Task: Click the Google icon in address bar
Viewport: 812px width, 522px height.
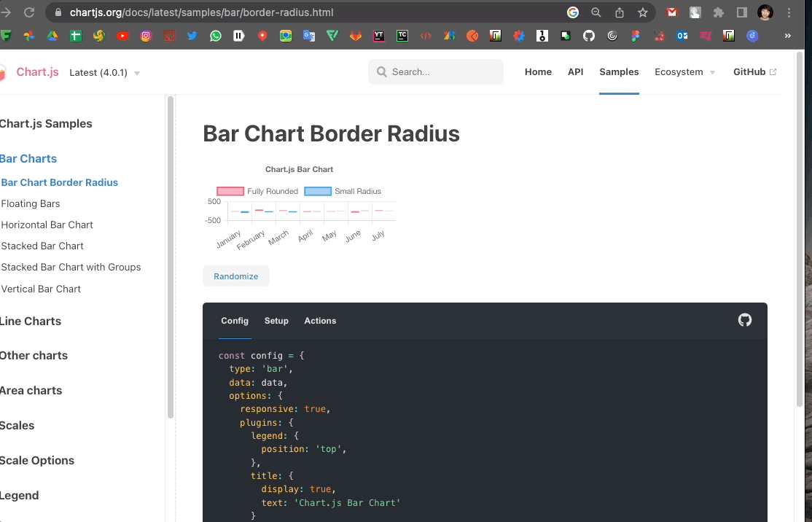Action: pos(573,12)
